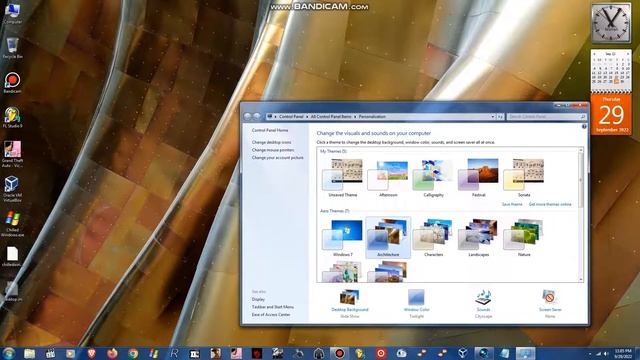
Task: Open Windows Explorer folder in taskbar
Action: point(29,353)
